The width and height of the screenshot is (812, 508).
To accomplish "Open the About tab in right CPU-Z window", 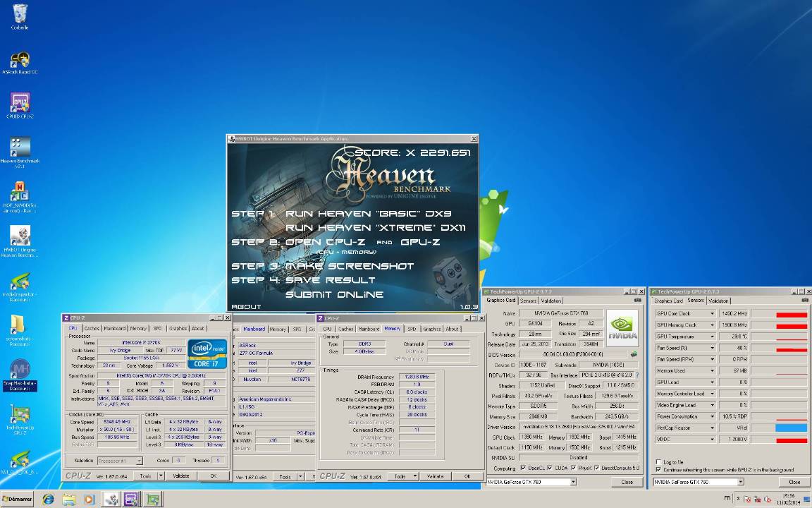I will click(452, 329).
